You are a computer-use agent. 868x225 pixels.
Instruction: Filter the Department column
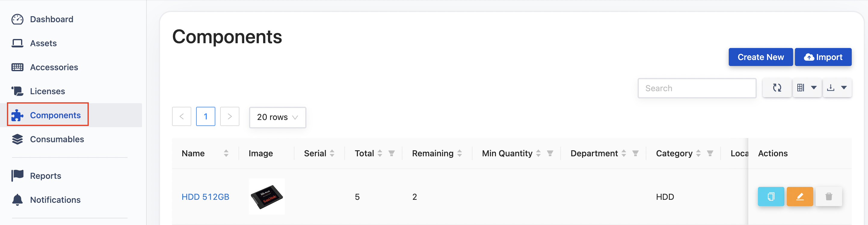(635, 153)
